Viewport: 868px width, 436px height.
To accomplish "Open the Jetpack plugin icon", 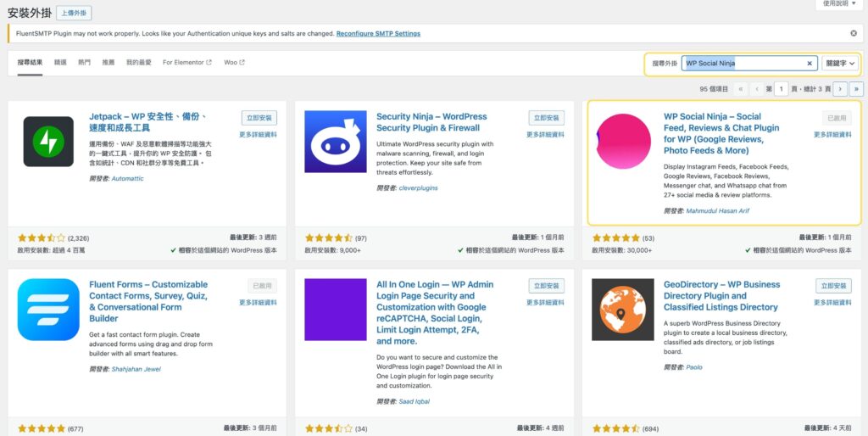I will 48,142.
